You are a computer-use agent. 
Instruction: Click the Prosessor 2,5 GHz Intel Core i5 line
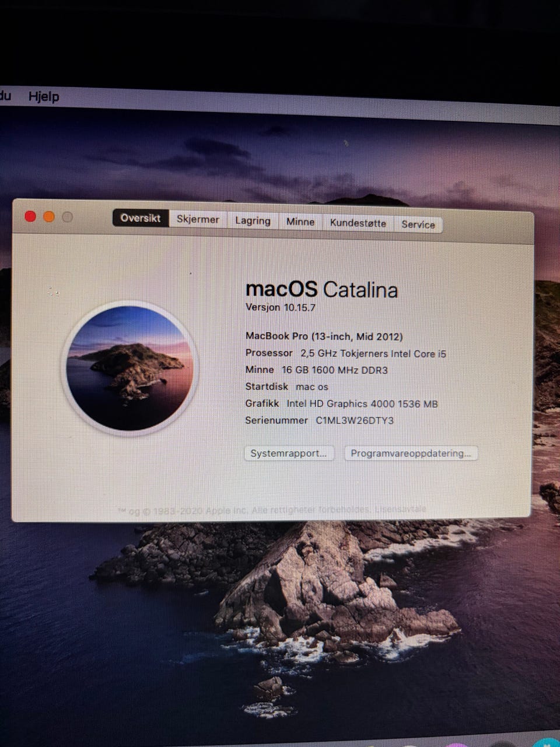point(346,353)
